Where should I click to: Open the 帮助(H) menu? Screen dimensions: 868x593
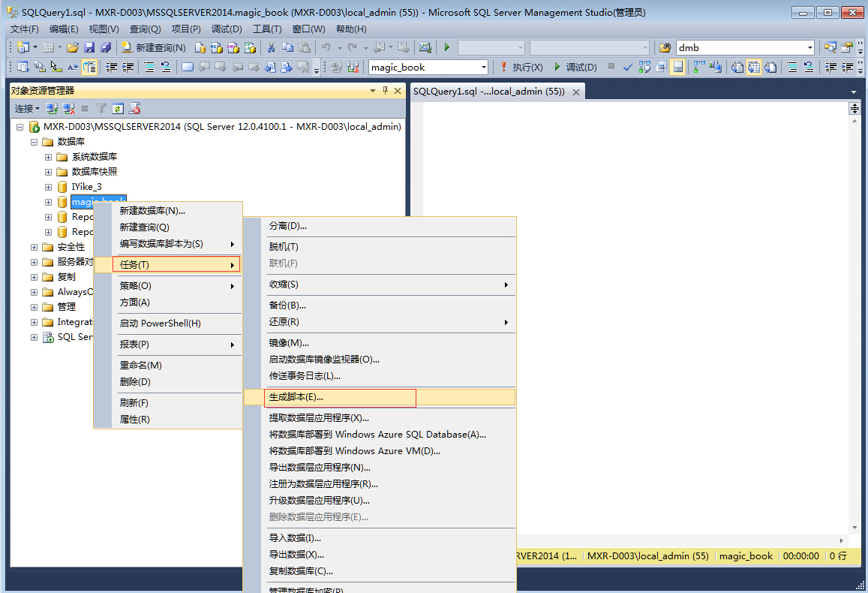point(351,29)
